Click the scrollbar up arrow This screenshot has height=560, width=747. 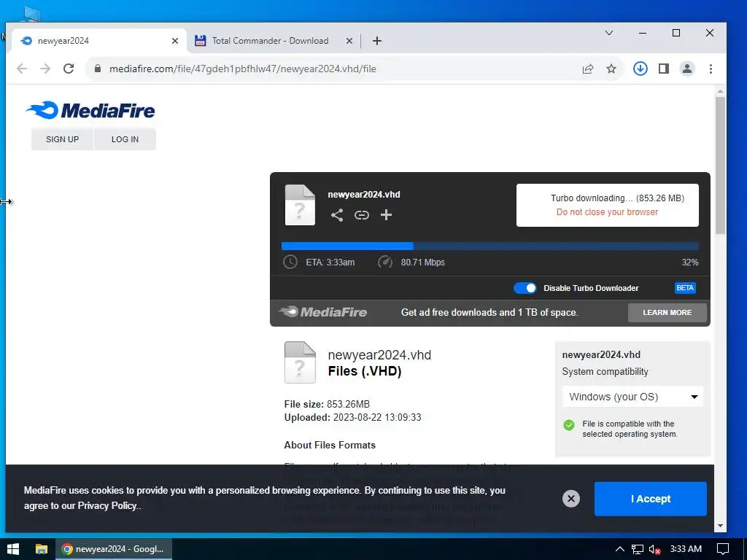(720, 91)
